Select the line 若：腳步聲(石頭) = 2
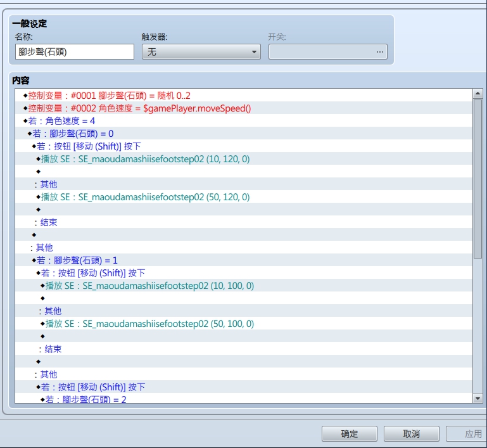The height and width of the screenshot is (448, 487). [x=244, y=399]
